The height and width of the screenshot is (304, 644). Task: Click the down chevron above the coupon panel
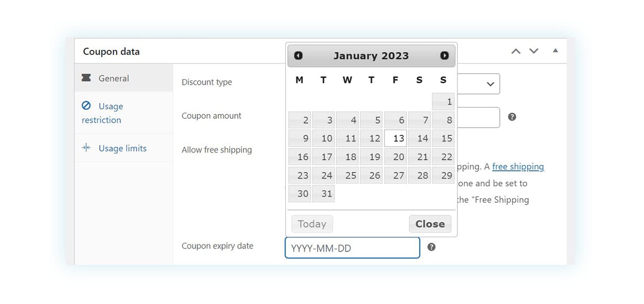pyautogui.click(x=534, y=51)
